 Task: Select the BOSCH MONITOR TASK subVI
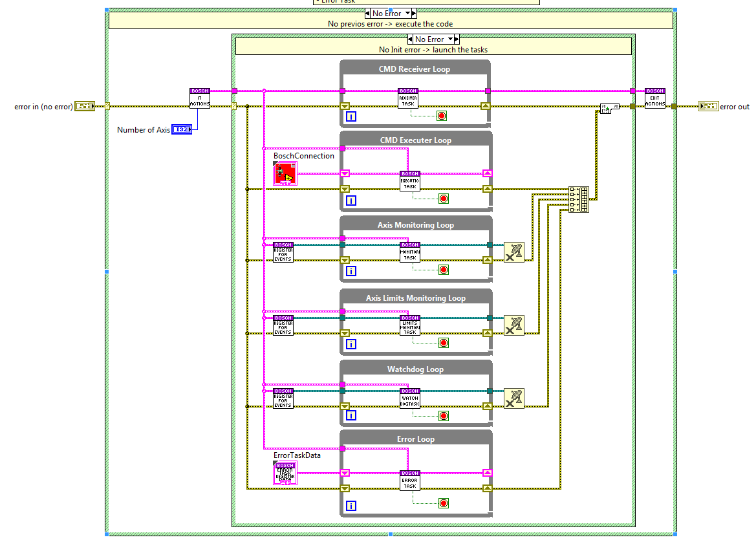(410, 252)
